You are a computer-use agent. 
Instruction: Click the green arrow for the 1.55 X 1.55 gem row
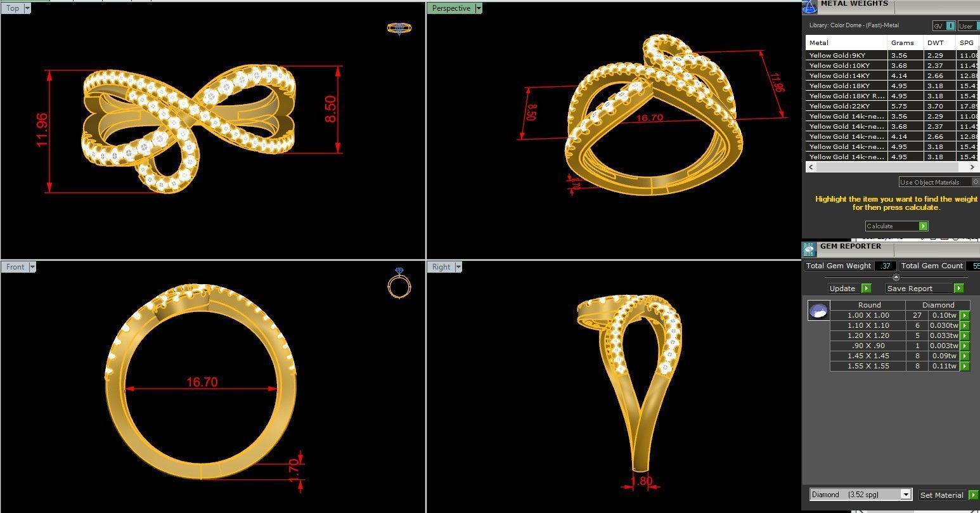[965, 366]
